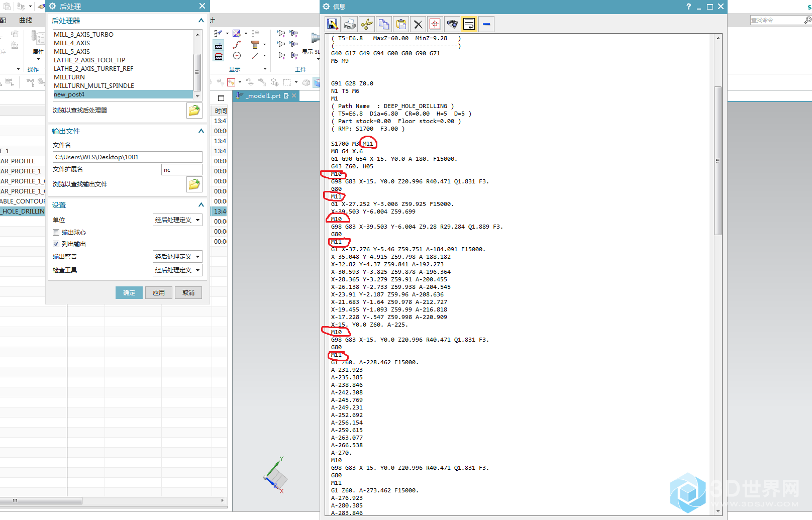
Task: Click the blue minus icon in 信息 toolbar
Action: pos(486,24)
